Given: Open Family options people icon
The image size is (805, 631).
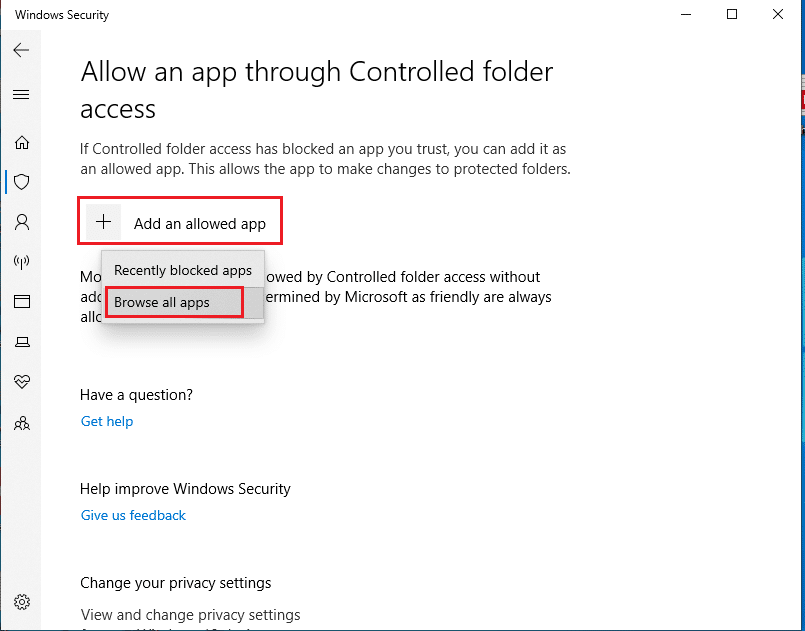Looking at the screenshot, I should (22, 424).
